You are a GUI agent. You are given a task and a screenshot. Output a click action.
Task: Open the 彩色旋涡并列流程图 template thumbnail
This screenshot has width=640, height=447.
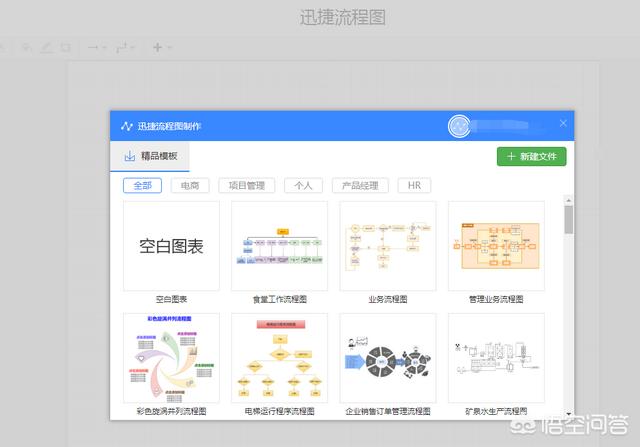click(x=171, y=358)
